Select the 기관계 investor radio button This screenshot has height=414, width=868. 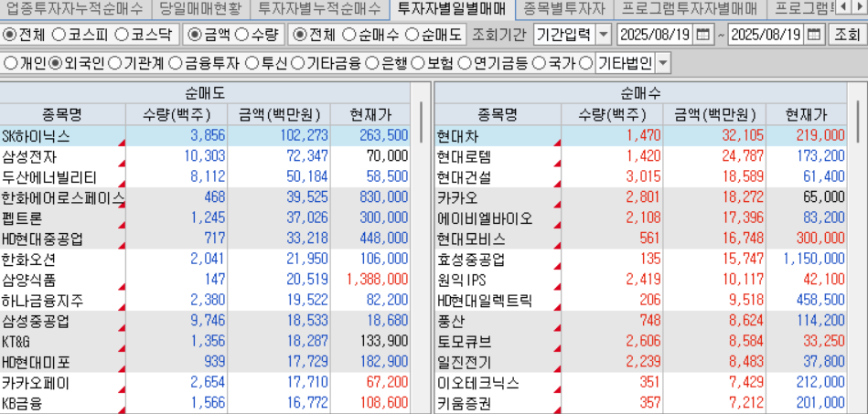[x=114, y=63]
